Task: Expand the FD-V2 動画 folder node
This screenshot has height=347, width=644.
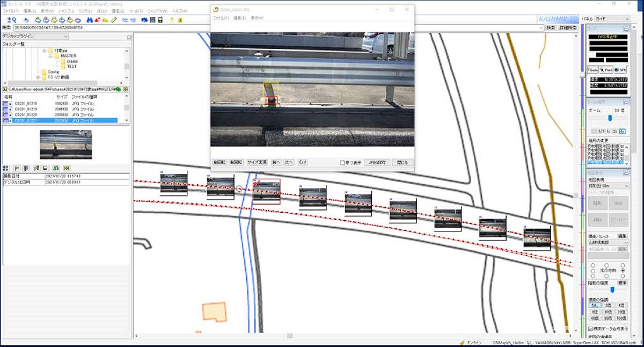Action: point(38,77)
